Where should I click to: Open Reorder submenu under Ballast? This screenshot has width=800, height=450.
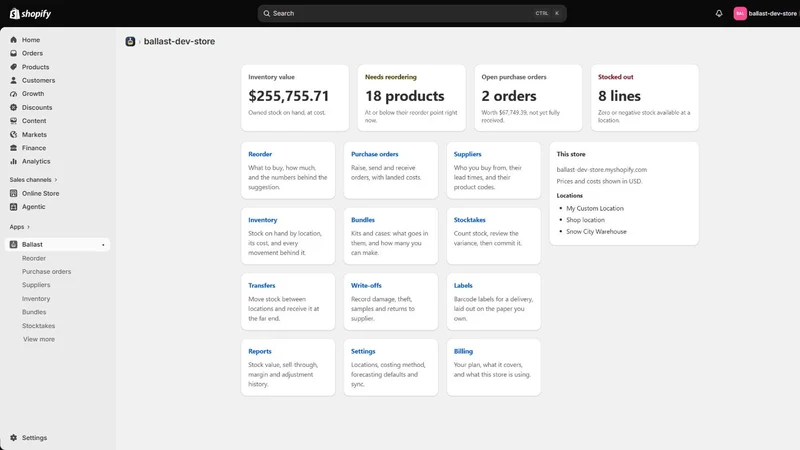[x=34, y=258]
